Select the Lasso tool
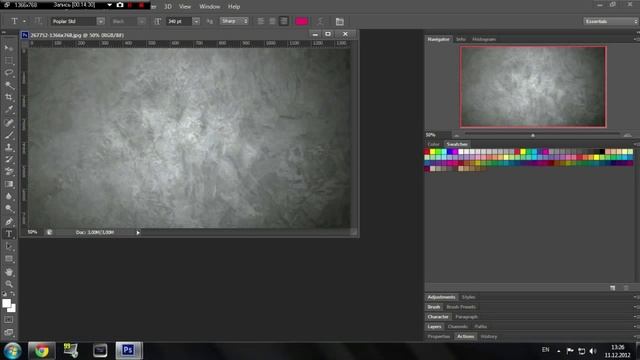The width and height of the screenshot is (640, 360). pyautogui.click(x=9, y=73)
